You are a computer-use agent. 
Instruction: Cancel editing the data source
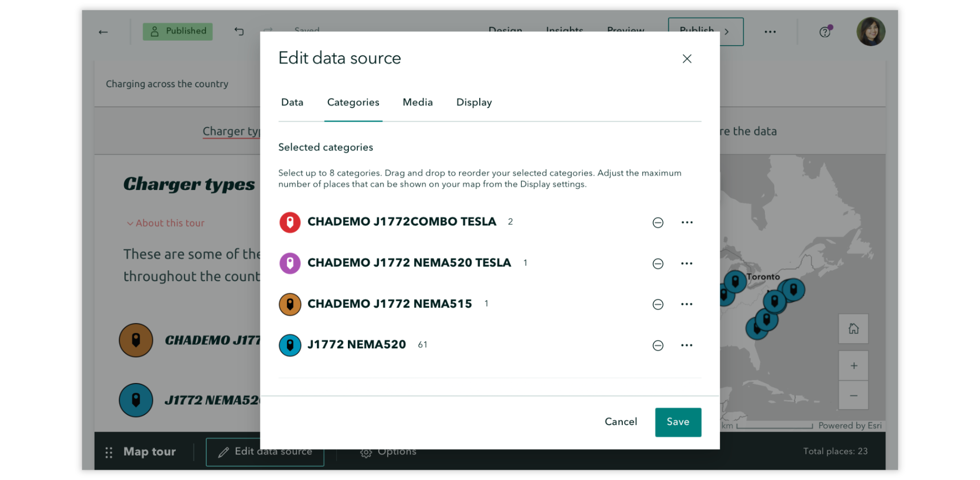coord(621,422)
